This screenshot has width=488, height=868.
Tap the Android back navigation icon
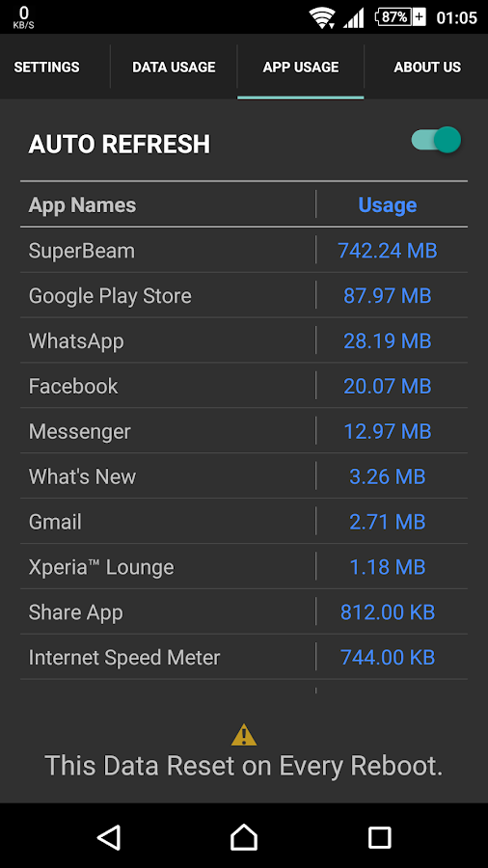(109, 837)
